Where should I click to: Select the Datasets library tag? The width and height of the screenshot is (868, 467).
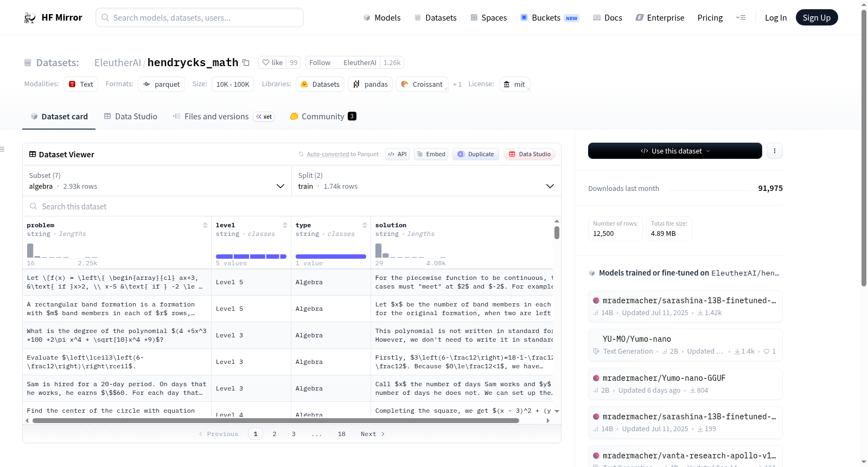(320, 84)
